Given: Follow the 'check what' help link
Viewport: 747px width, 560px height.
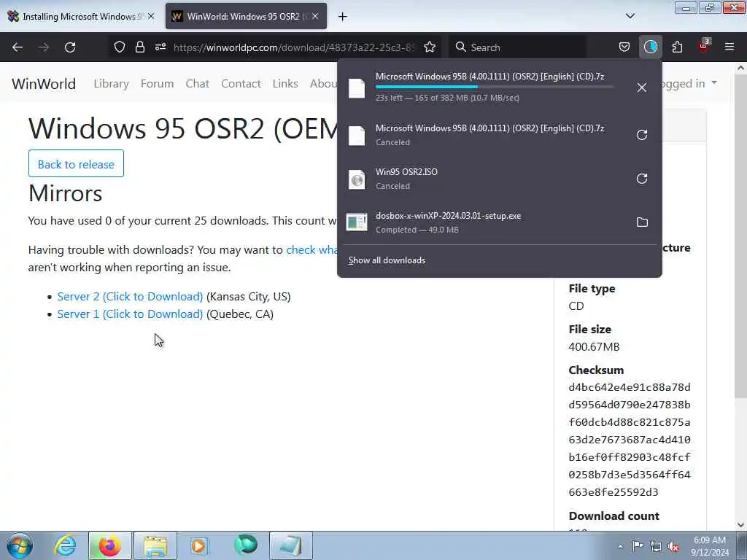Looking at the screenshot, I should tap(311, 249).
